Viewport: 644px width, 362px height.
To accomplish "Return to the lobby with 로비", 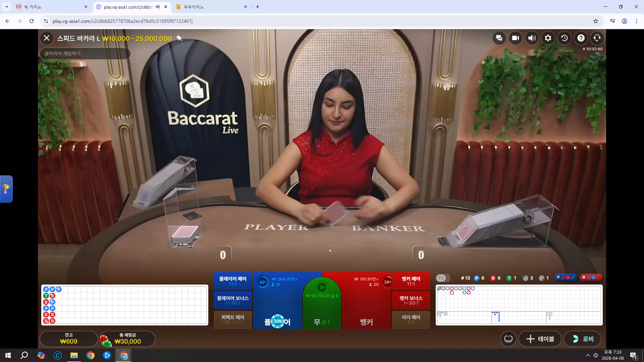I will click(x=582, y=339).
